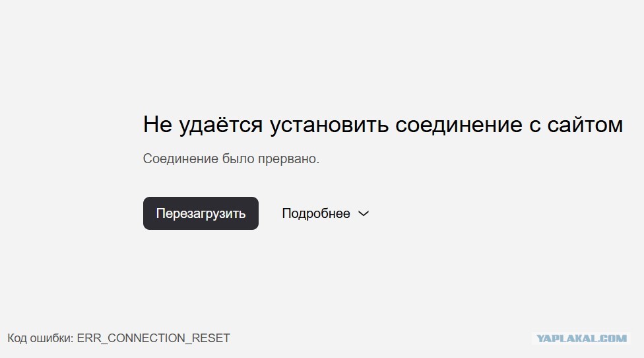This screenshot has height=358, width=644.
Task: Click the word сайтом in heading
Action: point(585,124)
